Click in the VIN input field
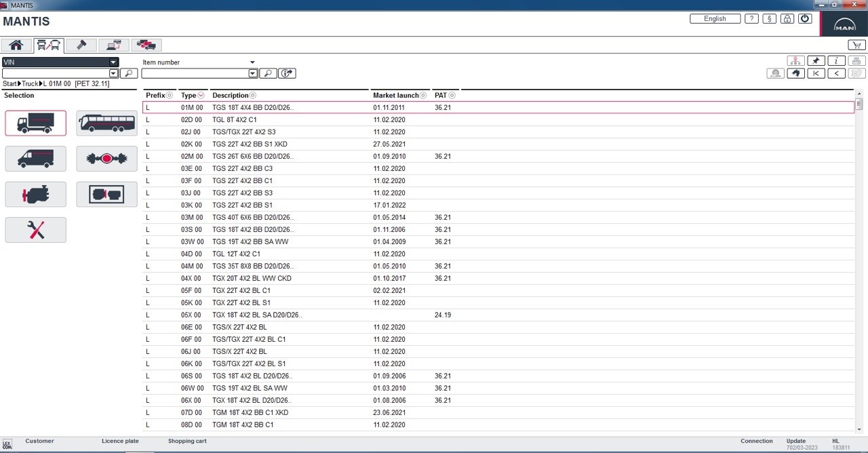The image size is (868, 453). [56, 73]
